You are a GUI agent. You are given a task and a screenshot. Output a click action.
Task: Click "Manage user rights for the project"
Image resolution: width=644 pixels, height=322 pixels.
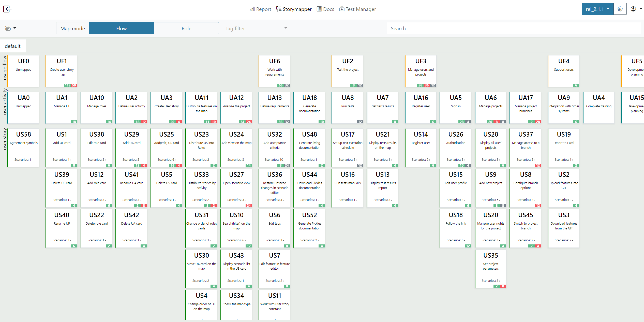(x=491, y=226)
